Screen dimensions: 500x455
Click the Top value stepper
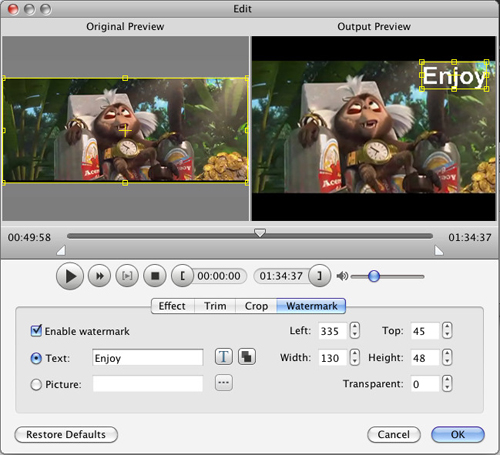pyautogui.click(x=447, y=331)
